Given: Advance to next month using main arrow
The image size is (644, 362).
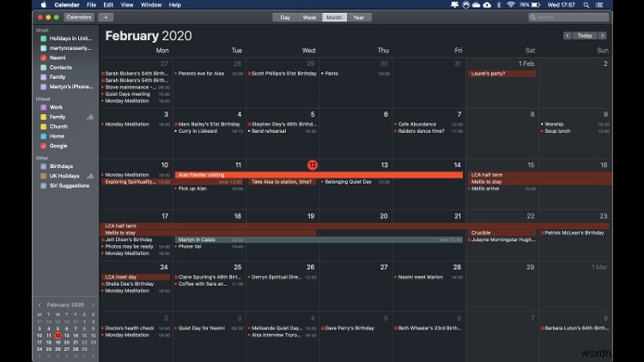Looking at the screenshot, I should (x=605, y=36).
